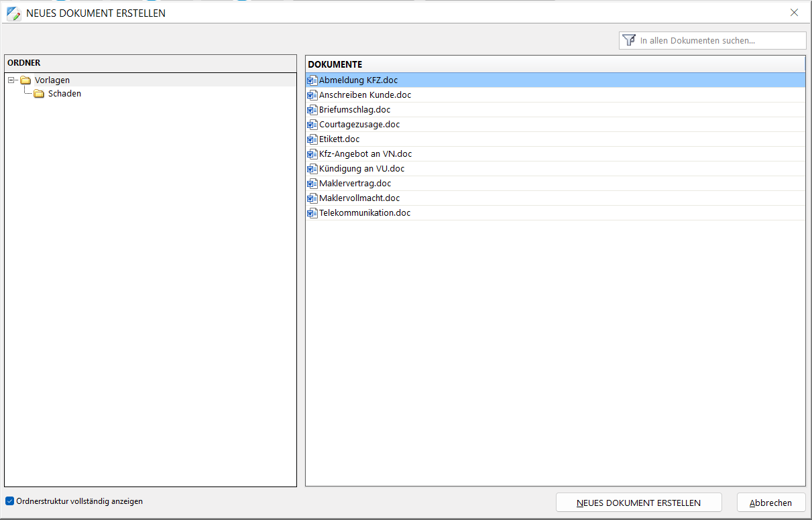This screenshot has height=520, width=812.
Task: Choose the Kündigung an VU.doc template
Action: pyautogui.click(x=361, y=169)
